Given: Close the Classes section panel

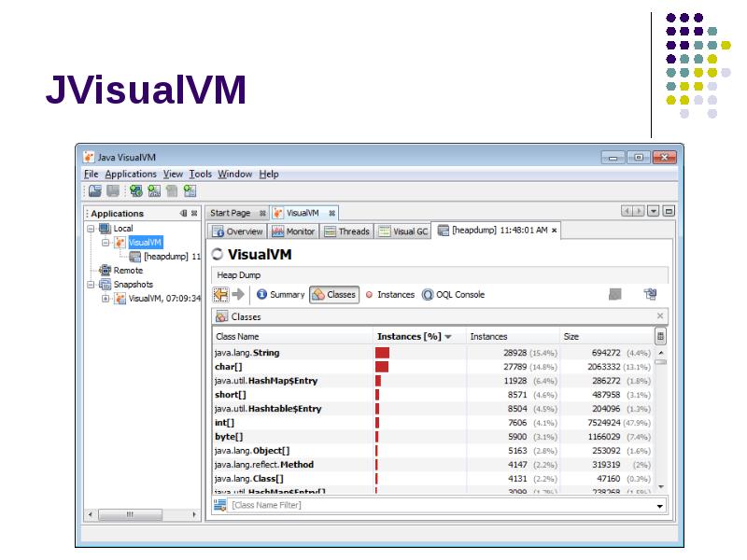Looking at the screenshot, I should coord(660,315).
